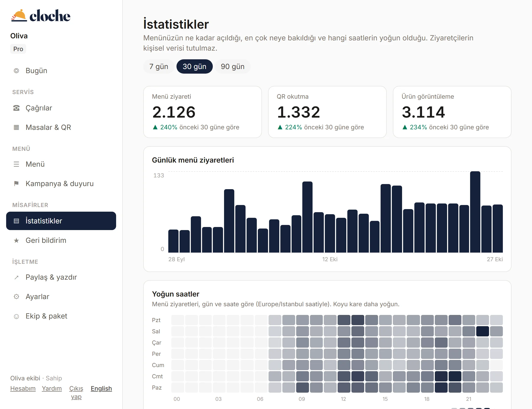Click the darkest Sal heatmap cell
This screenshot has width=532, height=409.
483,331
